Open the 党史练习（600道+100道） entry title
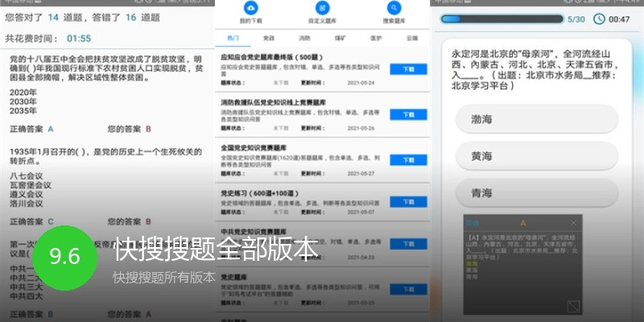Screen dimensions: 644x322 (x=259, y=193)
